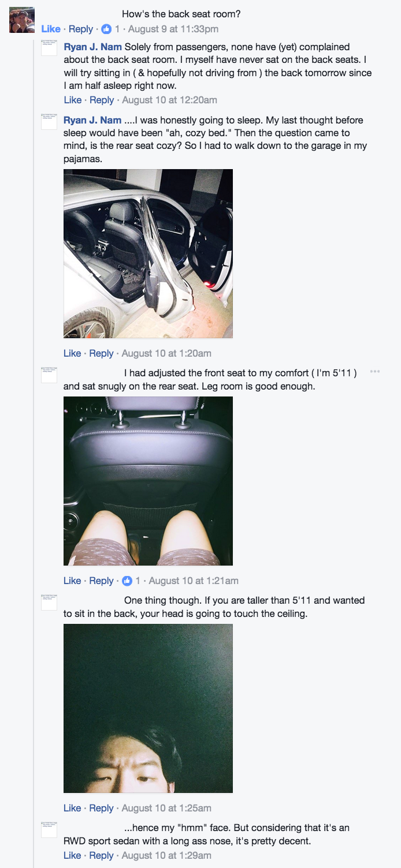The width and height of the screenshot is (401, 868).
Task: Reply to the comment posted August 10 at 1:20am
Action: tap(101, 353)
